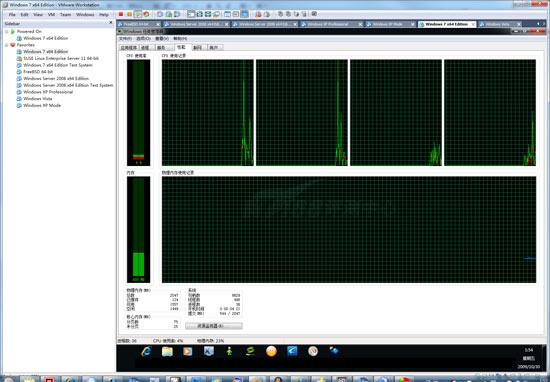Click the green Power On toolbar button

pos(138,14)
